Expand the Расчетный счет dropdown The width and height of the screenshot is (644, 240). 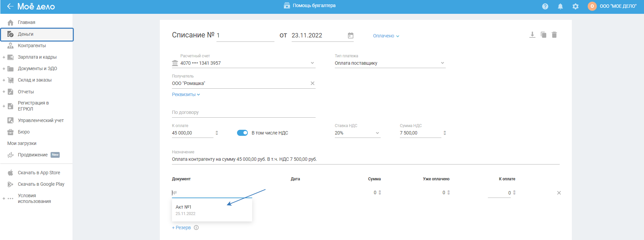(x=312, y=63)
